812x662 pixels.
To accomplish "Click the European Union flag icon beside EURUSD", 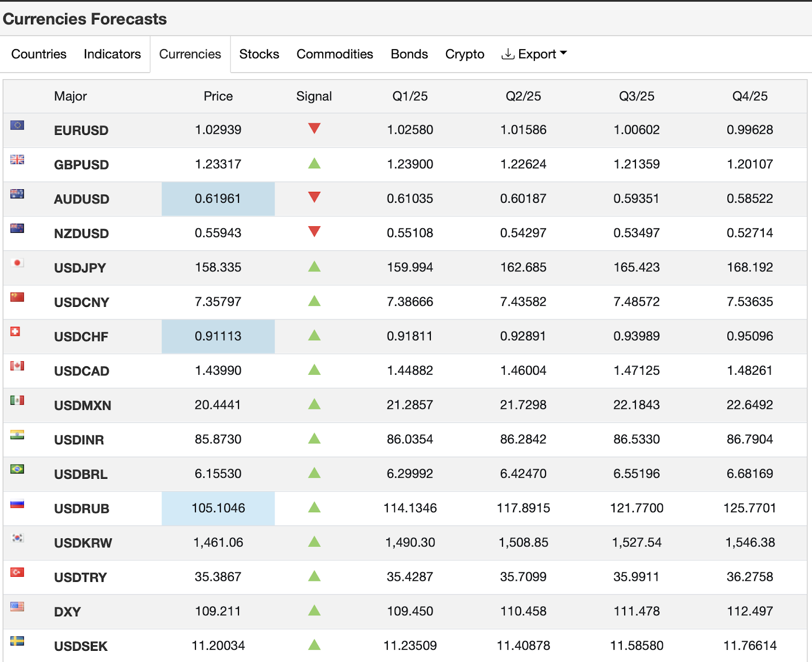I will pyautogui.click(x=17, y=125).
